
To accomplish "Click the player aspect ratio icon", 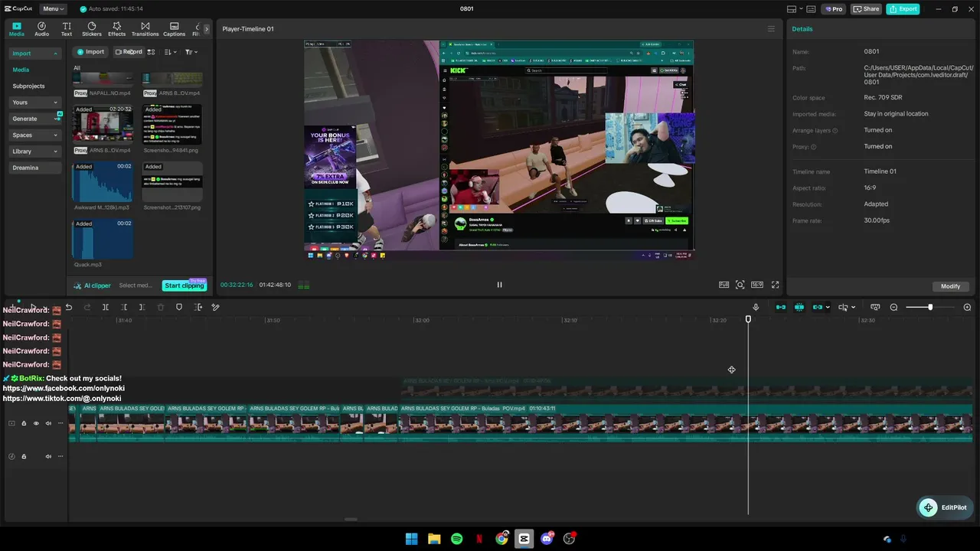I will pyautogui.click(x=757, y=285).
